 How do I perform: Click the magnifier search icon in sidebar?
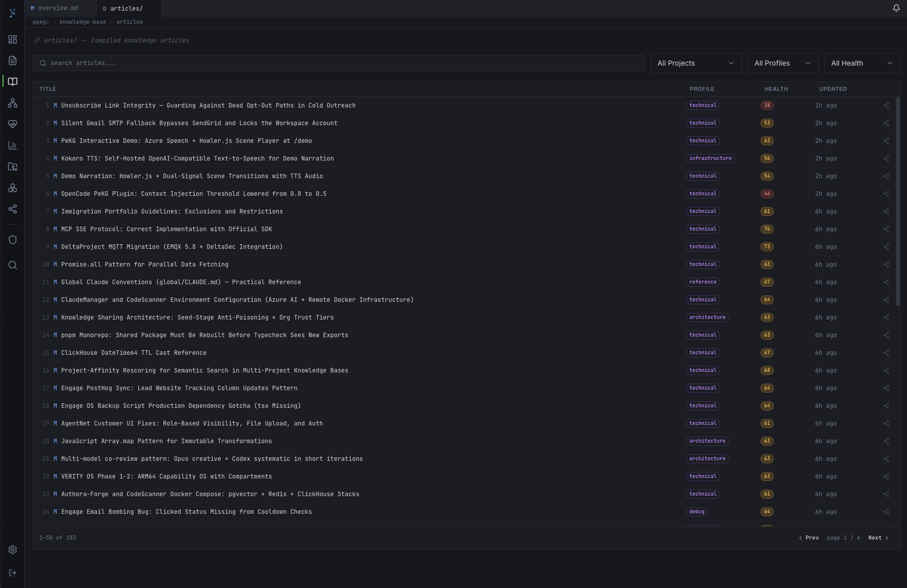coord(13,265)
